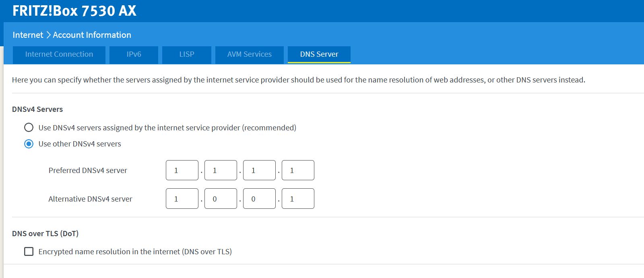The width and height of the screenshot is (644, 278).
Task: Click the DNS Server tab
Action: coord(319,55)
